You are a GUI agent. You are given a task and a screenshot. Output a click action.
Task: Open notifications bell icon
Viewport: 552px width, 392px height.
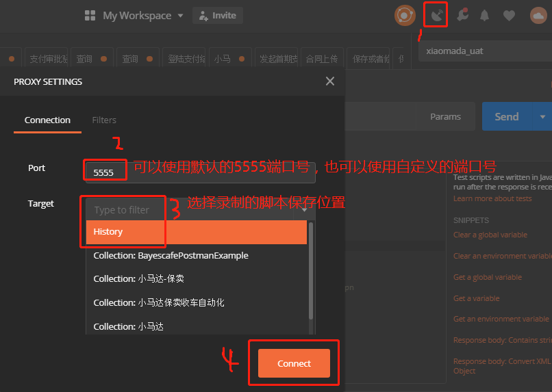click(x=485, y=15)
